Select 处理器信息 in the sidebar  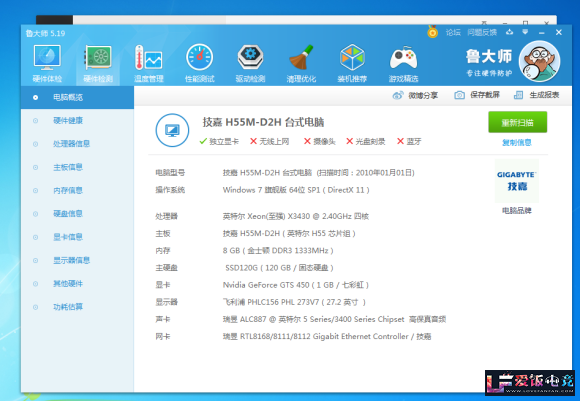click(71, 144)
